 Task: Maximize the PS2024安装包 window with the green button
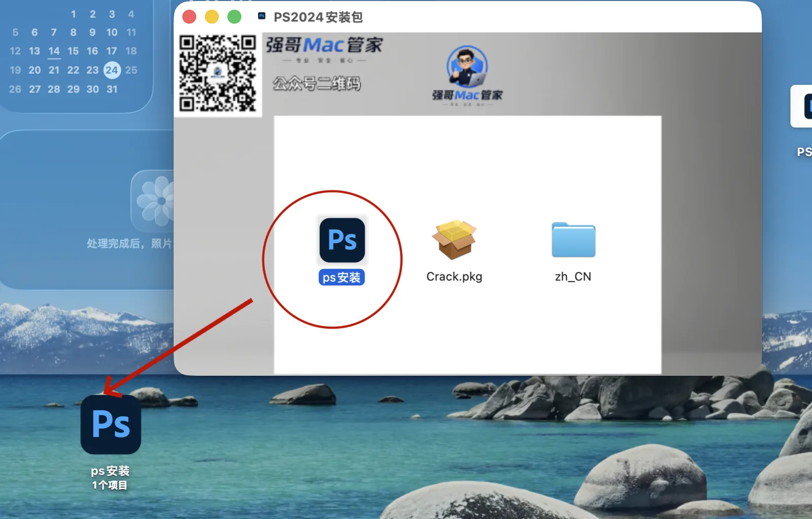[234, 17]
